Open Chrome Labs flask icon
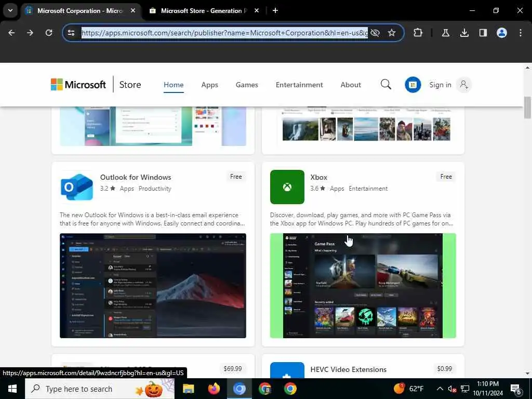The image size is (532, 399). click(x=445, y=33)
